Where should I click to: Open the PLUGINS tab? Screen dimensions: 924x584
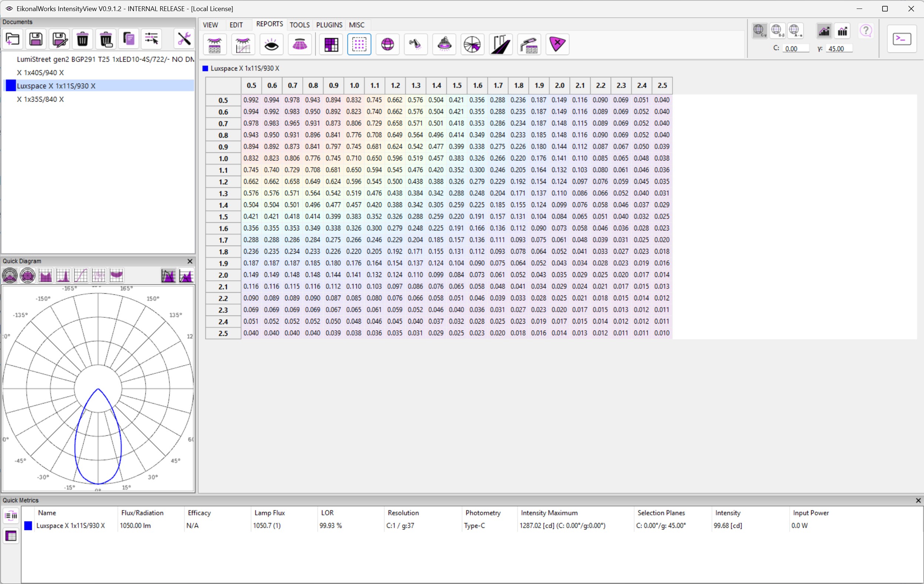tap(329, 25)
